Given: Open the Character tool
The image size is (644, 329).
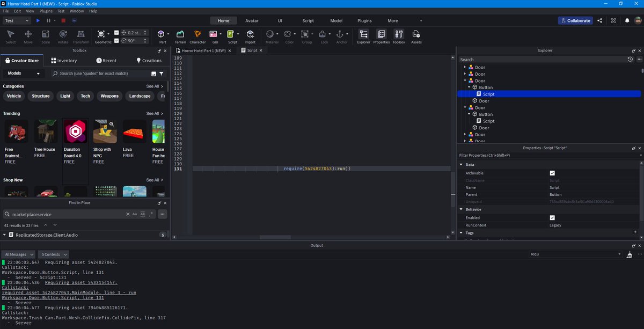Looking at the screenshot, I should pos(197,36).
